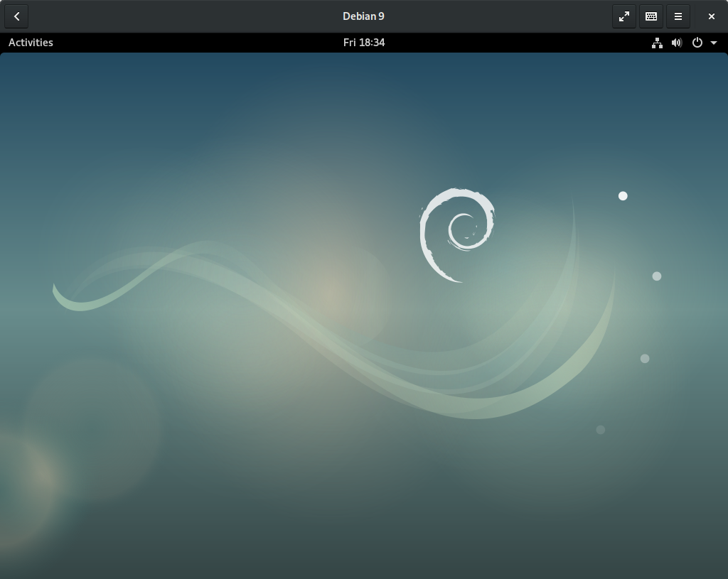Screen dimensions: 728x579
Task: Click the power icon in top panel
Action: click(x=697, y=43)
